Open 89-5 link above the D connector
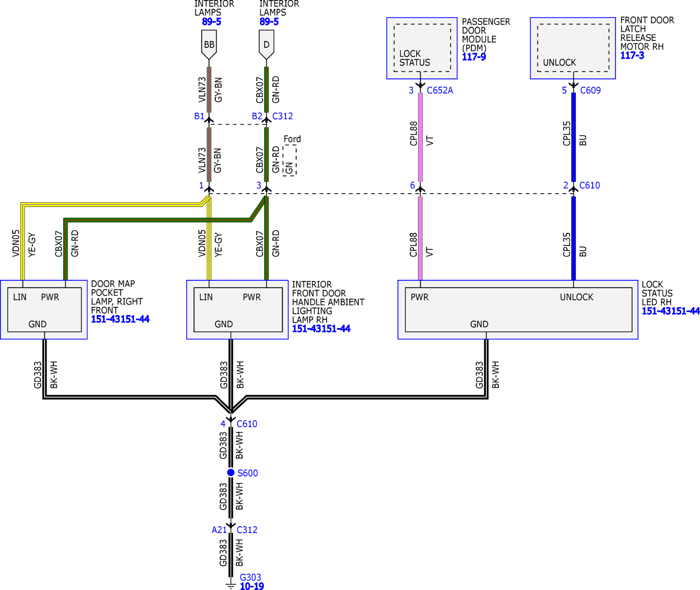 (269, 22)
